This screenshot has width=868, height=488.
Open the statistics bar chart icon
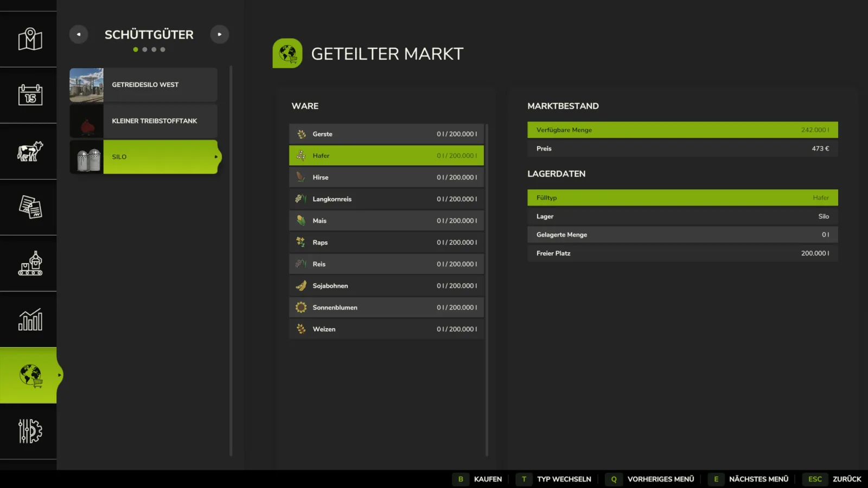[x=30, y=319]
